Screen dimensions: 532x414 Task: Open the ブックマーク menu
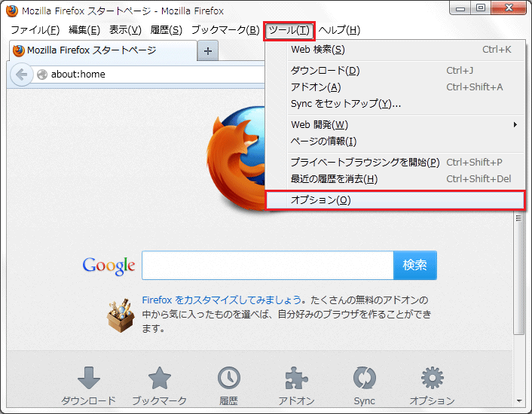pyautogui.click(x=225, y=30)
